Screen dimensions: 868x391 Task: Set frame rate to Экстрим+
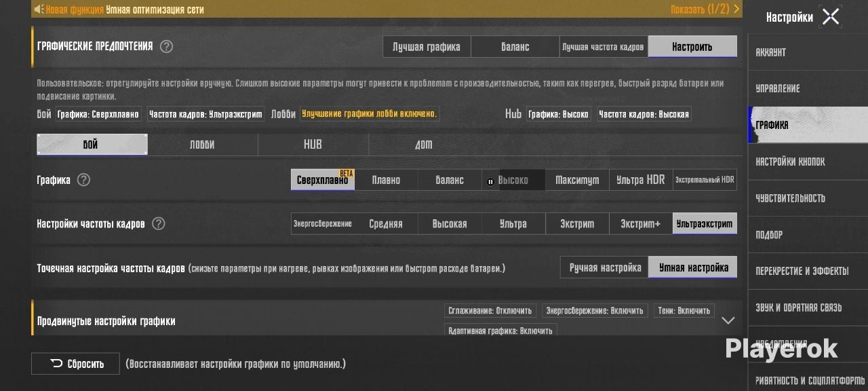(x=641, y=223)
